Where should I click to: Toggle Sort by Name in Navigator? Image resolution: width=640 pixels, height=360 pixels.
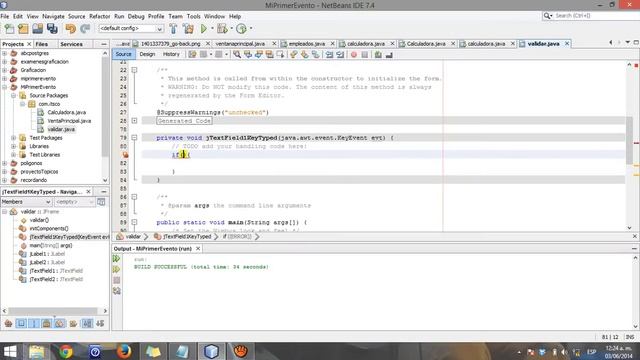[87, 323]
